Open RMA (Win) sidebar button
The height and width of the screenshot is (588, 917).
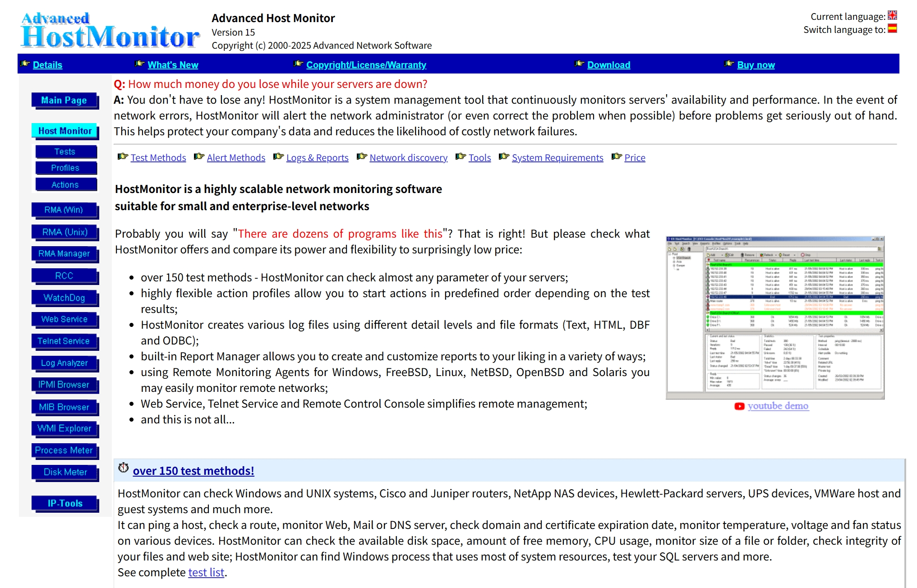point(65,210)
